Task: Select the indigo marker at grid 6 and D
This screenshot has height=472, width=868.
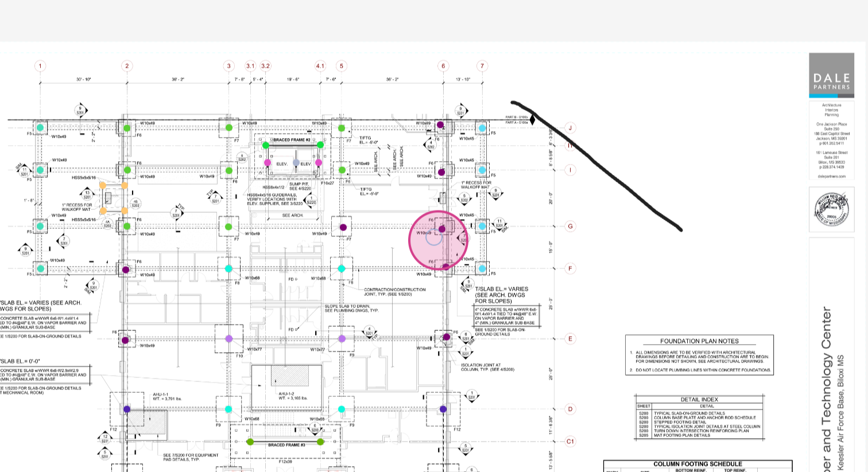Action: (443, 409)
